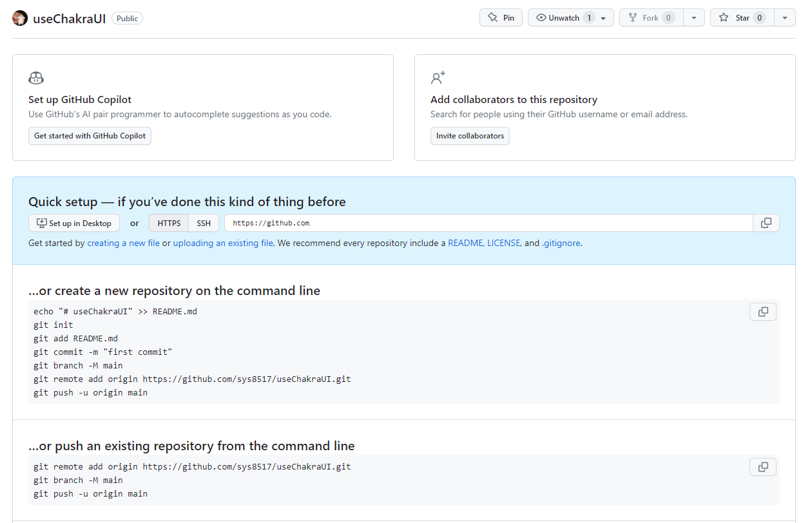Fork the repository
The height and width of the screenshot is (523, 812).
pyautogui.click(x=651, y=17)
